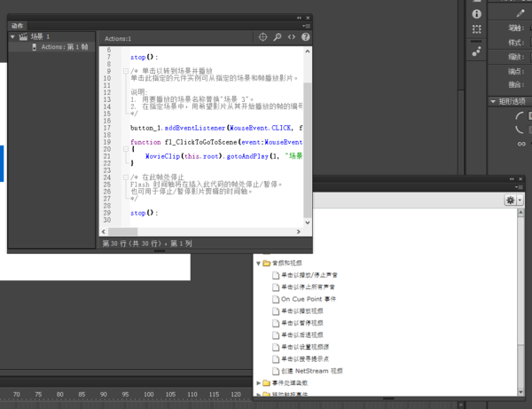Select the 单击以暂停视频 snippet
Screen dimensions: 532x409
pos(302,323)
